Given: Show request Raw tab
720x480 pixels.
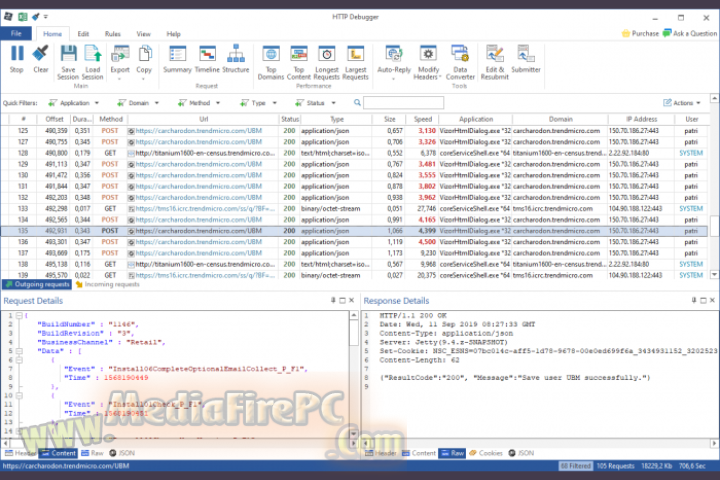Looking at the screenshot, I should pos(93,453).
